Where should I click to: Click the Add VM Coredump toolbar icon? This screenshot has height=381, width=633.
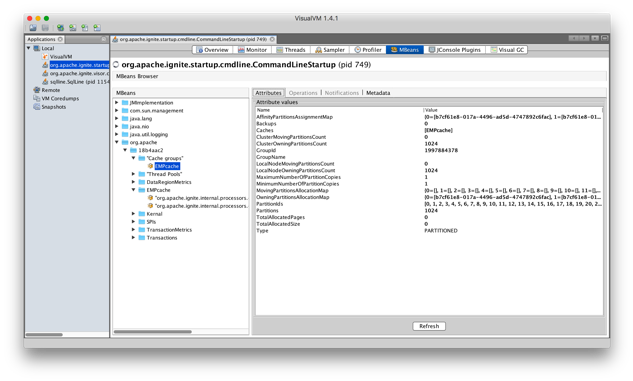85,28
